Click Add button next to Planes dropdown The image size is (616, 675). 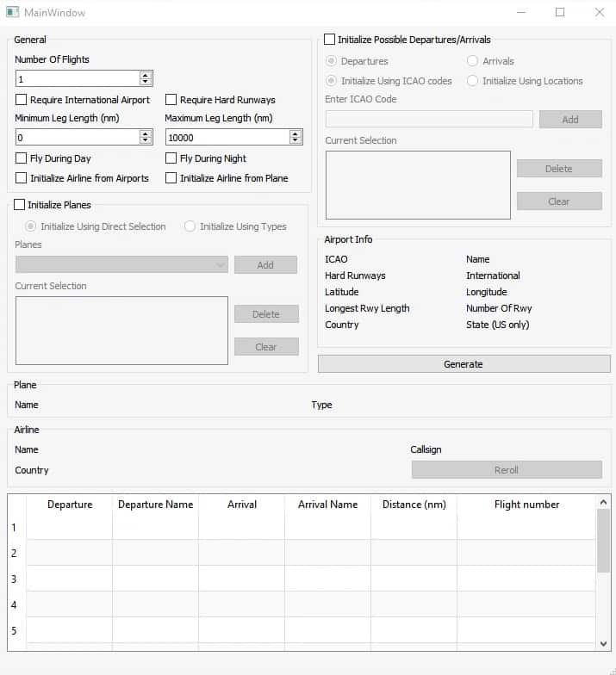[265, 265]
